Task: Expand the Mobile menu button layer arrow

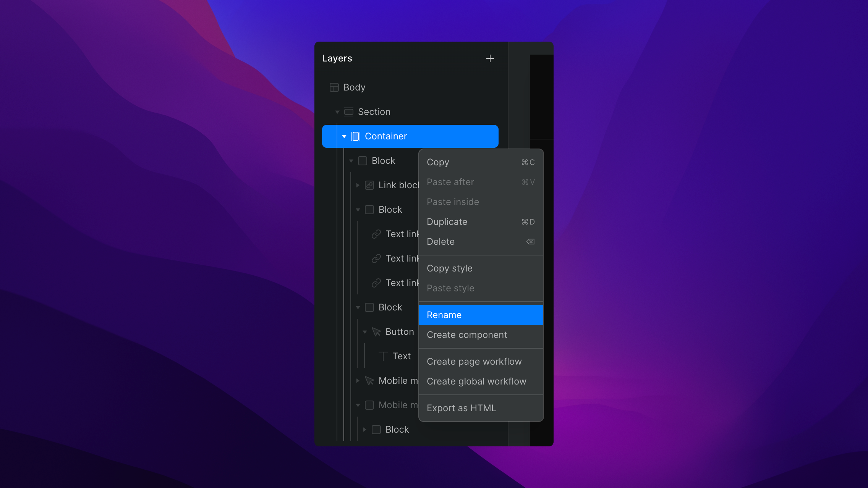Action: click(358, 381)
